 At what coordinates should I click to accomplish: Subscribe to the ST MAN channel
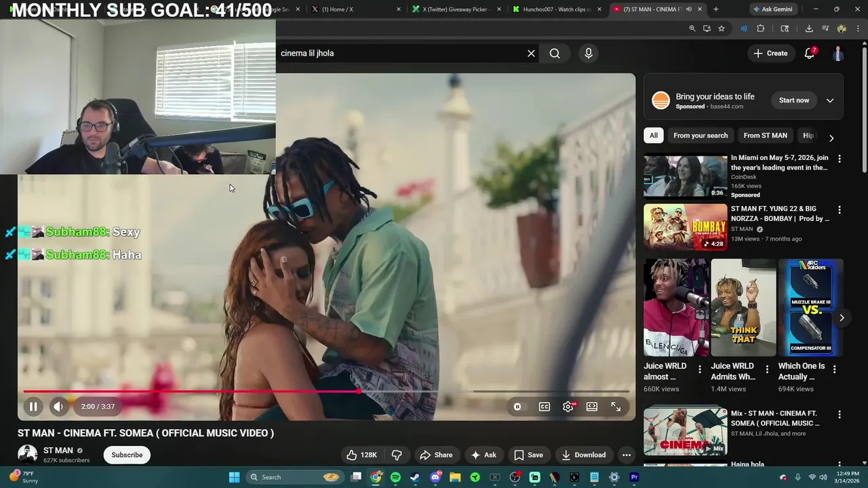[x=127, y=455]
